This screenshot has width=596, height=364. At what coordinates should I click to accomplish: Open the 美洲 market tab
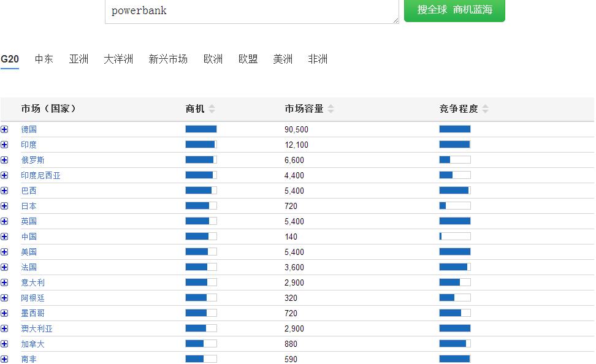282,59
